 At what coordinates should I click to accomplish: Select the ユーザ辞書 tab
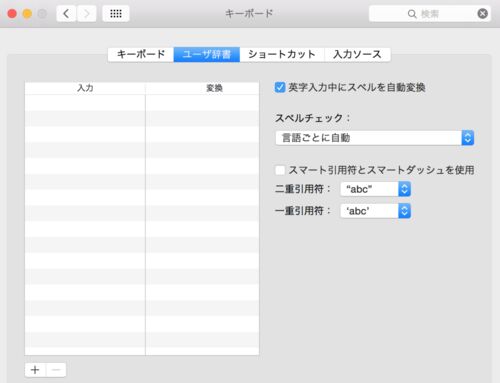coord(207,54)
